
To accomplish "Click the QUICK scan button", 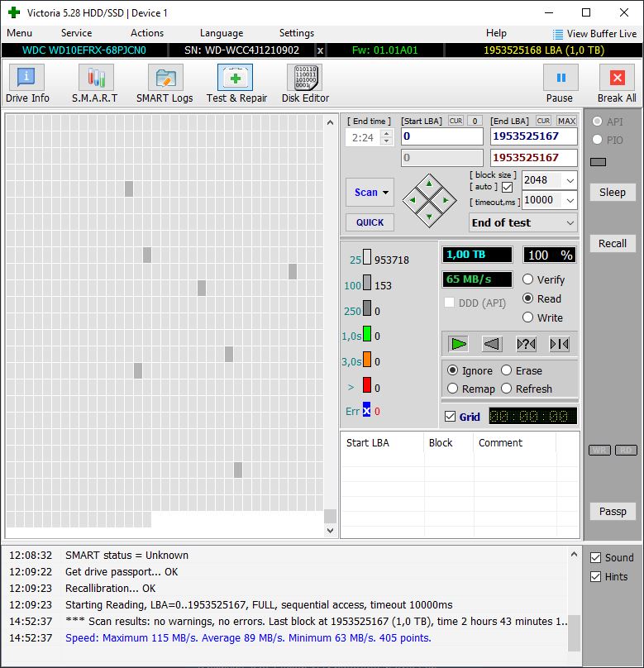I will pyautogui.click(x=370, y=222).
